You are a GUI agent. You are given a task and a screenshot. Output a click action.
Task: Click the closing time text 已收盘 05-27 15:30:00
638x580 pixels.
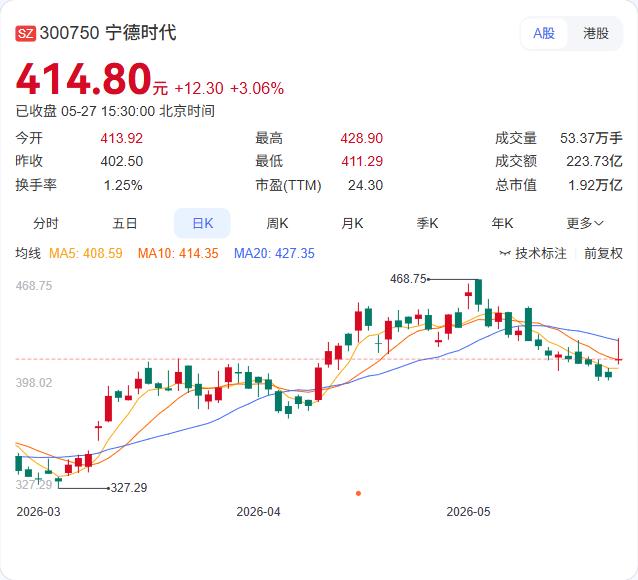(85, 111)
